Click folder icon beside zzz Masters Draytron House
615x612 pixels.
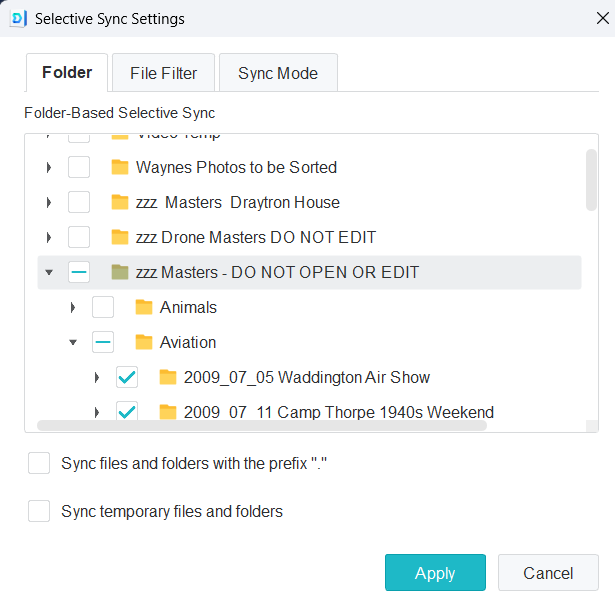[120, 202]
